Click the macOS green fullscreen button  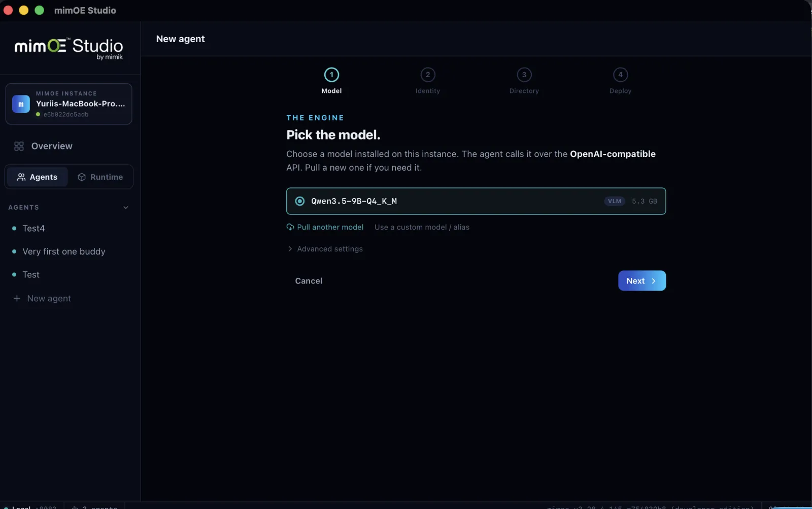[39, 10]
